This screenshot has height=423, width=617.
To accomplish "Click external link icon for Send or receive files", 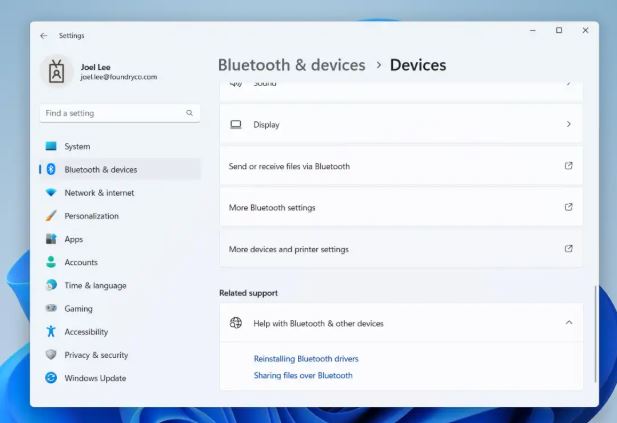I will (568, 166).
